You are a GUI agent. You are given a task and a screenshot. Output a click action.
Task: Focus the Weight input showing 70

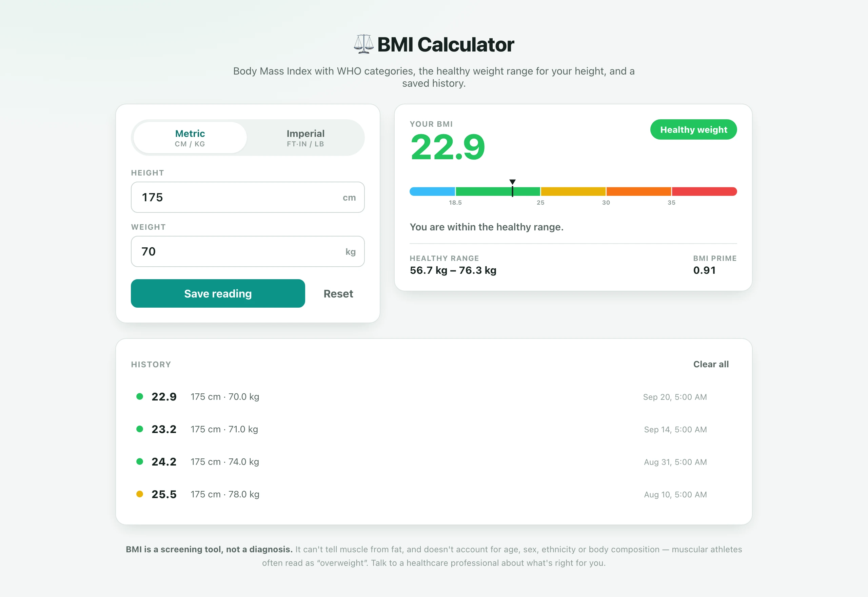[248, 251]
